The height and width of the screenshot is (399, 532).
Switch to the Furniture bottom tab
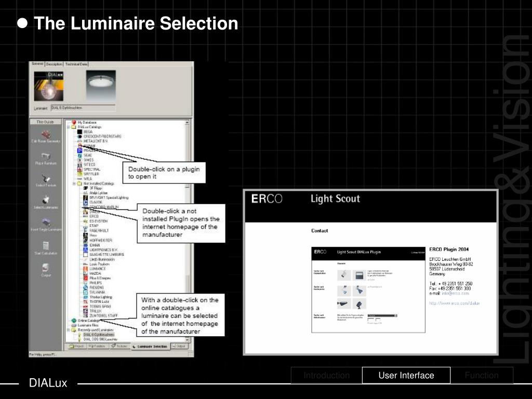pos(97,347)
